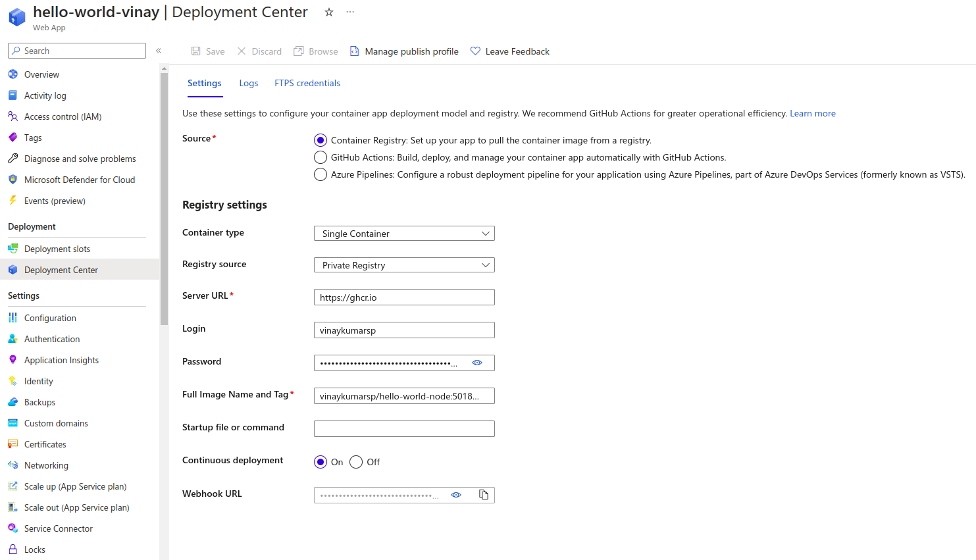This screenshot has width=976, height=560.
Task: Click the Startup file or command field
Action: click(404, 428)
